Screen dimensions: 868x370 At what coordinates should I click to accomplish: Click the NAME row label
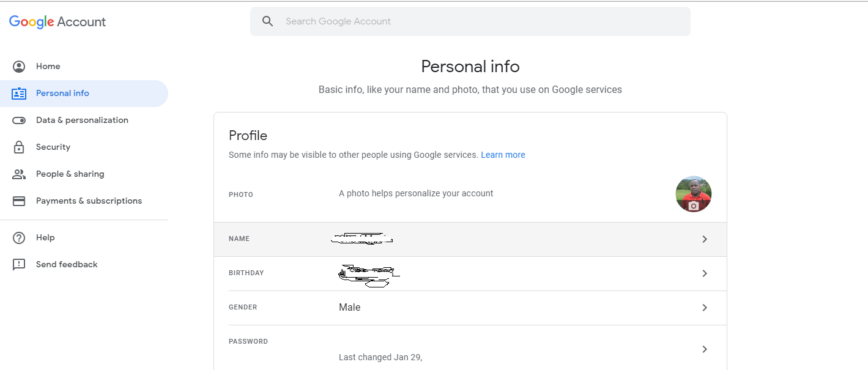point(239,239)
